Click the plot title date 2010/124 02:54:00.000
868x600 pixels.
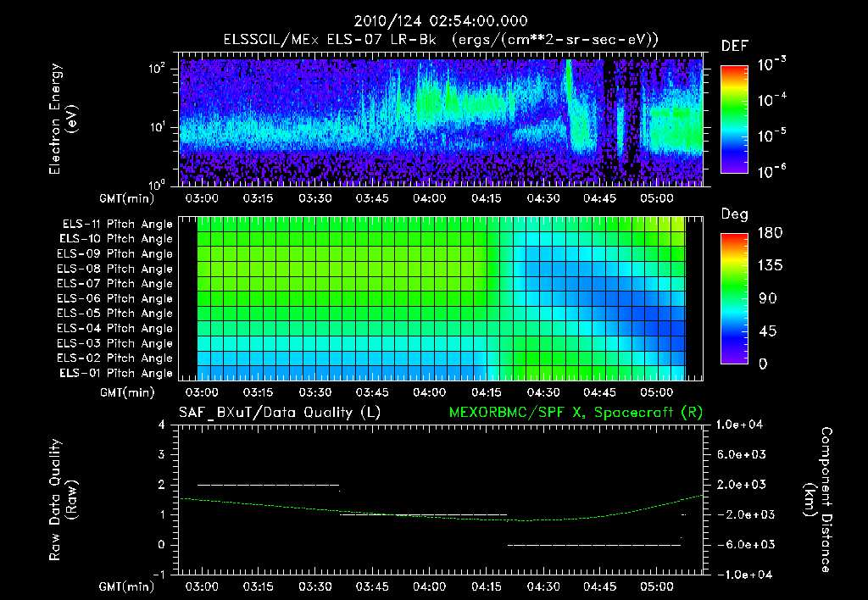click(x=441, y=21)
